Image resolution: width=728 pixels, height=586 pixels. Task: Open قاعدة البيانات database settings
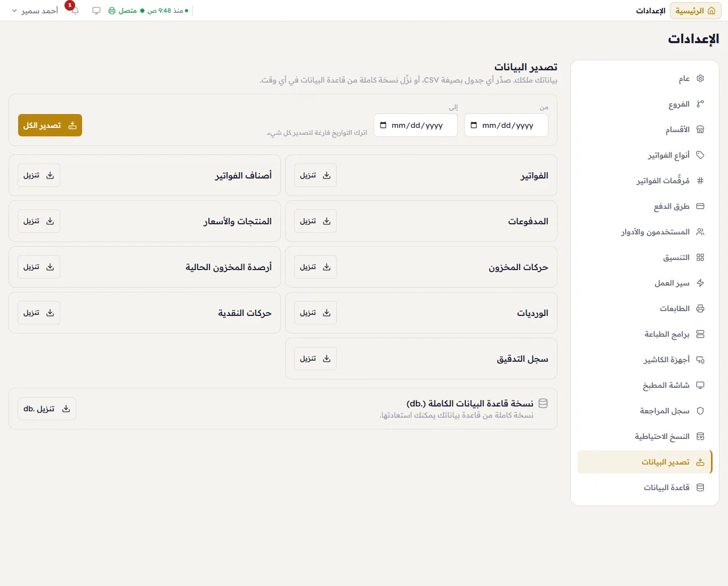coord(644,487)
